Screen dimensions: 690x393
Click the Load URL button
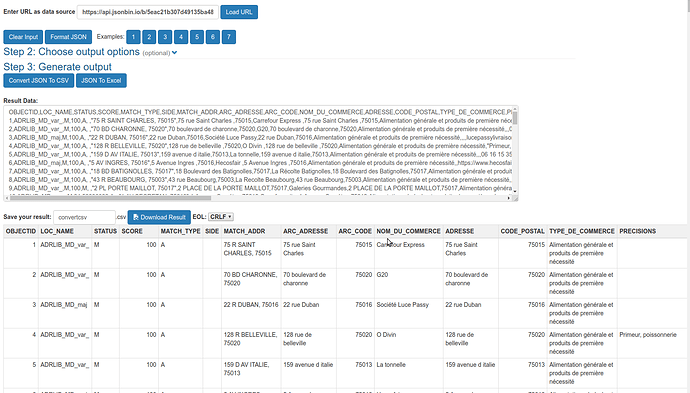(x=239, y=12)
